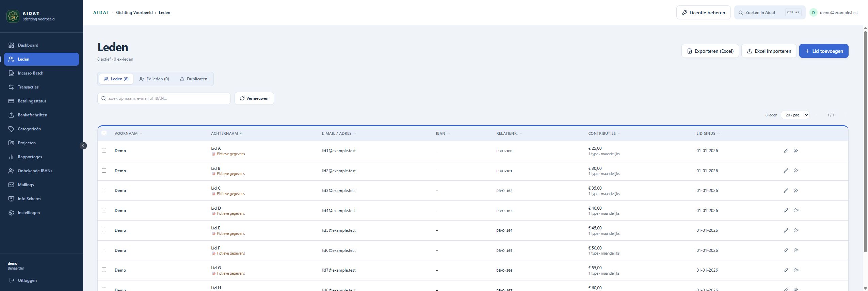Edit member Lid A with pencil icon
This screenshot has width=868, height=291.
(786, 151)
